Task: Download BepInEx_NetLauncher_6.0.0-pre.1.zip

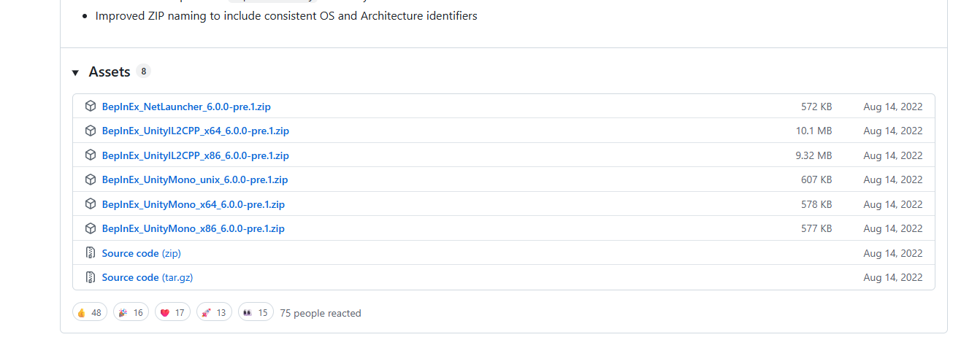Action: coord(186,107)
